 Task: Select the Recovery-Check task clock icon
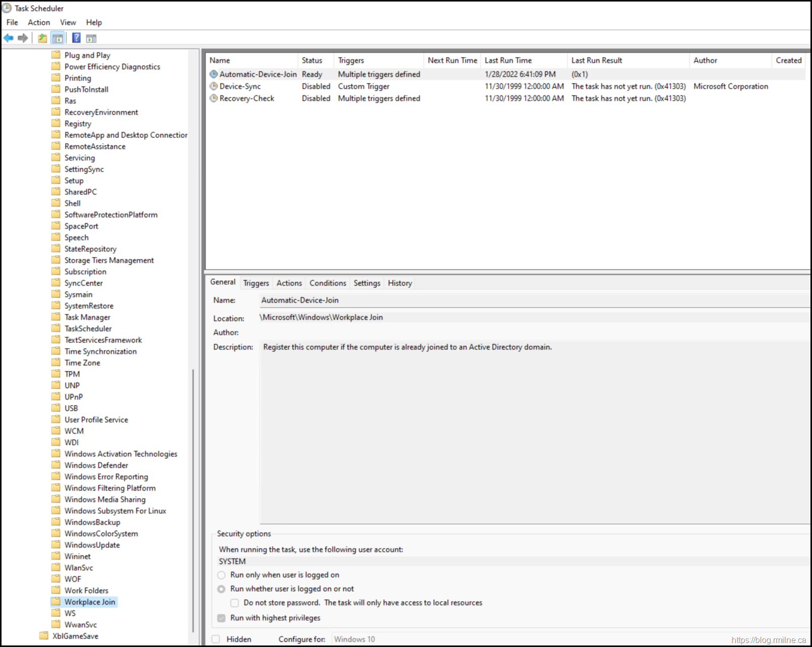point(214,98)
